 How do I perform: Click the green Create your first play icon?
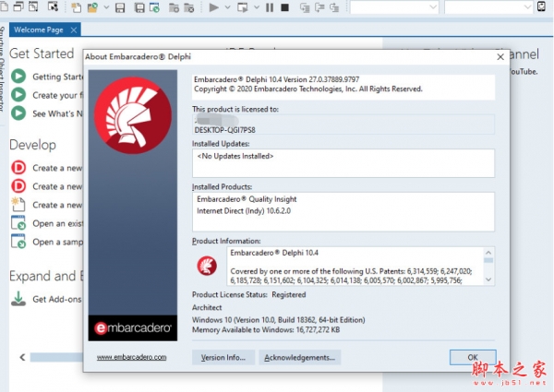tap(18, 95)
